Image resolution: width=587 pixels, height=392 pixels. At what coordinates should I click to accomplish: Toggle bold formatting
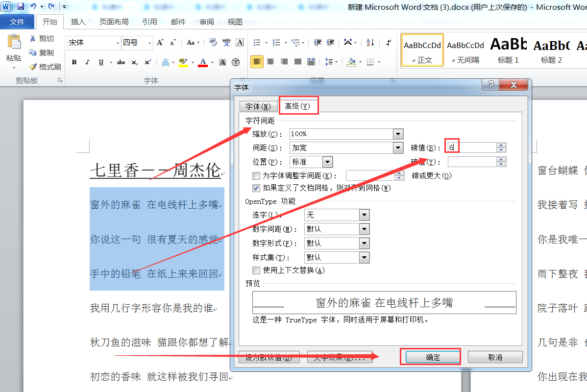click(74, 62)
